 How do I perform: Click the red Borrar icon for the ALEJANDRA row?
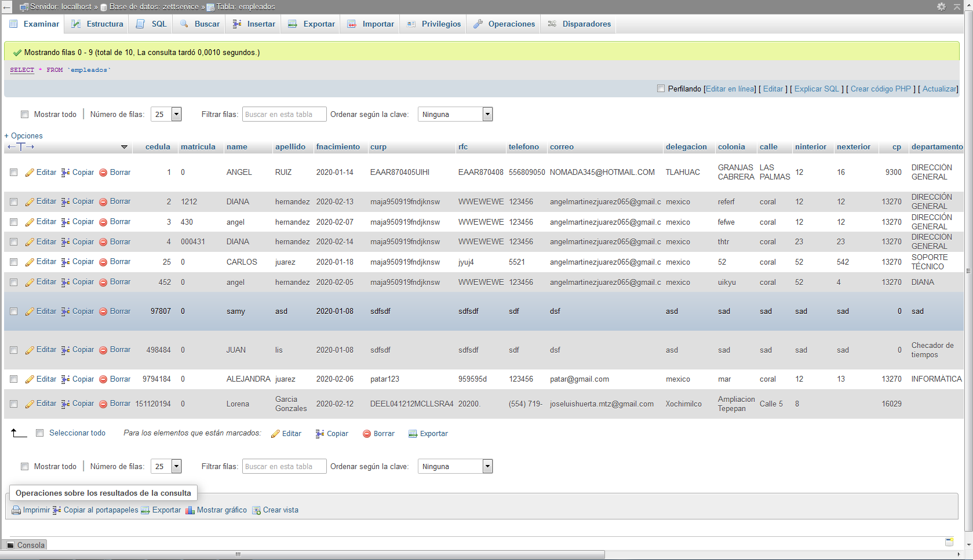(x=103, y=379)
